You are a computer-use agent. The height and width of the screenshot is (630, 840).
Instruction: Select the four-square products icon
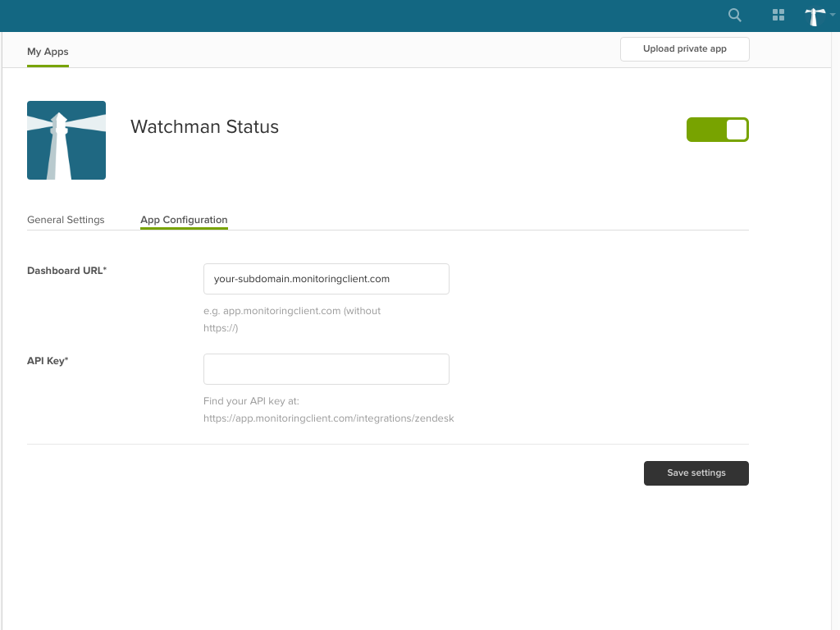778,15
